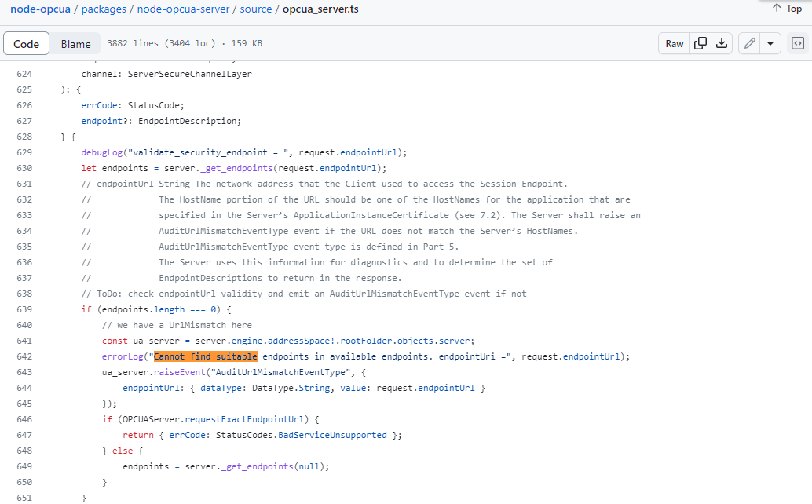Copy raw file contents
The image size is (812, 504).
[x=698, y=43]
